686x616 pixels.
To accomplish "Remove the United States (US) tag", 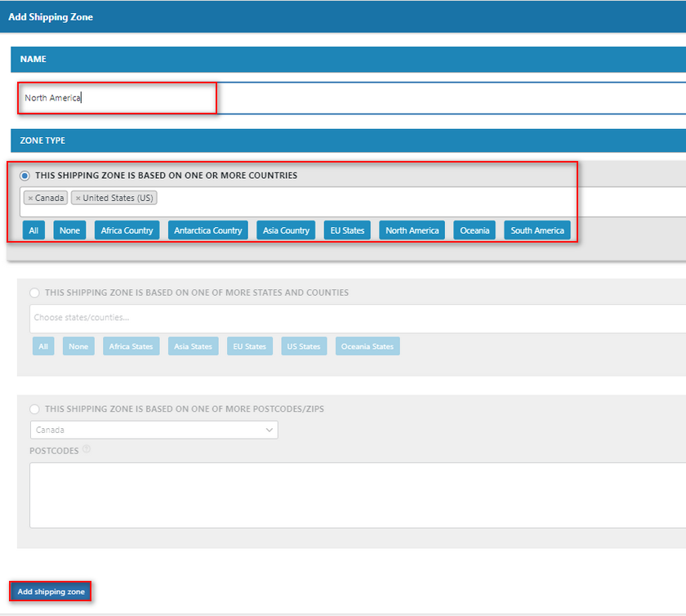I will (x=78, y=199).
